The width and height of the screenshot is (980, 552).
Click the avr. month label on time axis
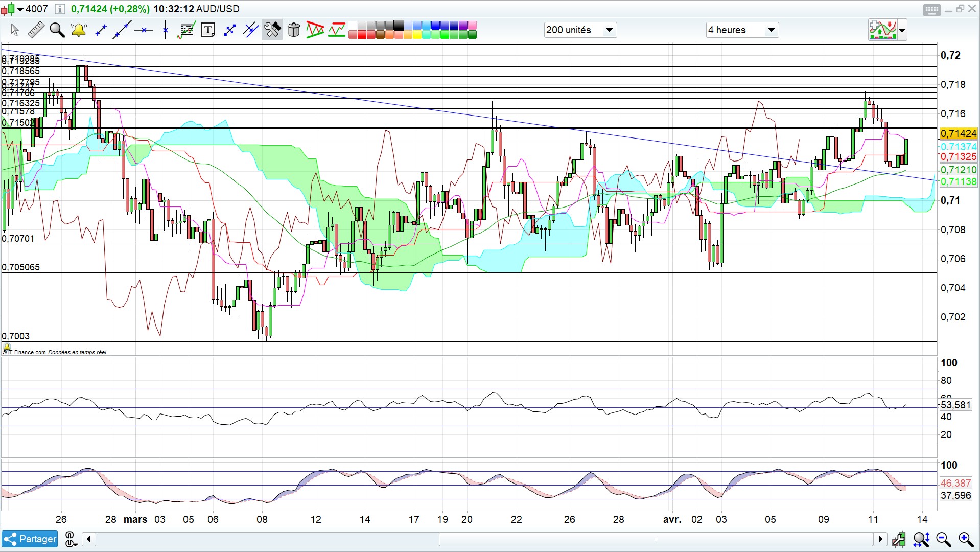point(672,519)
